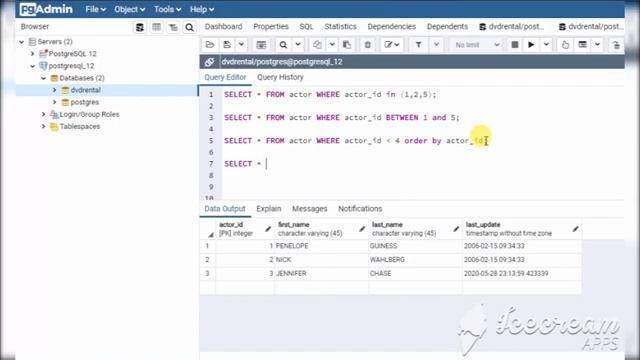The width and height of the screenshot is (640, 360).
Task: Click the connection status link icon
Action: 209,62
